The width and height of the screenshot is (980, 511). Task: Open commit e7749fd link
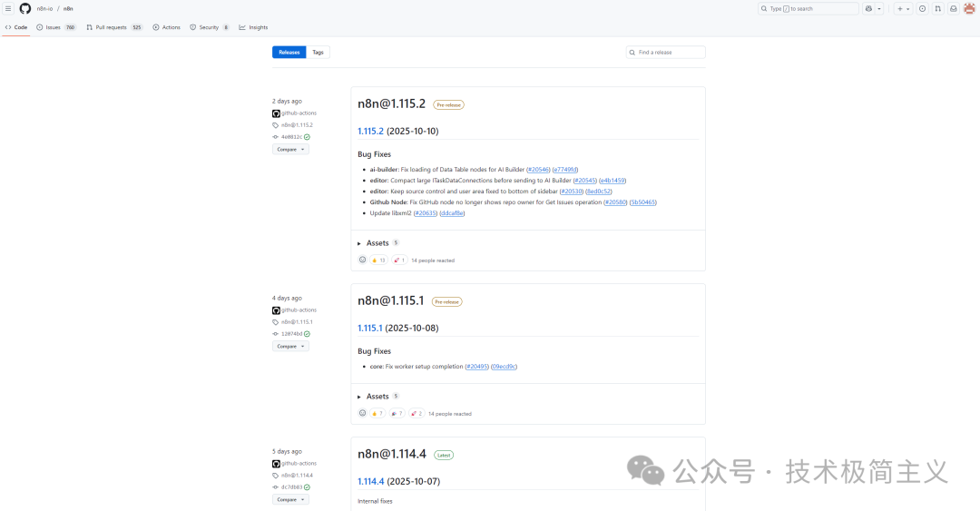[x=565, y=170]
